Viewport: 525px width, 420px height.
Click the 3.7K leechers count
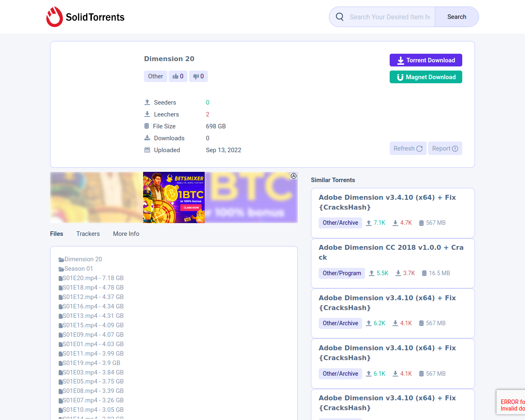pyautogui.click(x=409, y=273)
